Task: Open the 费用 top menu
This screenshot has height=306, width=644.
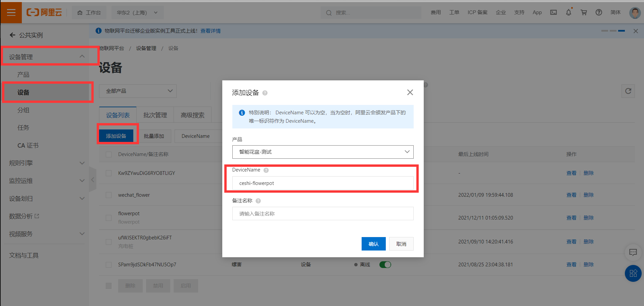Action: click(x=436, y=12)
